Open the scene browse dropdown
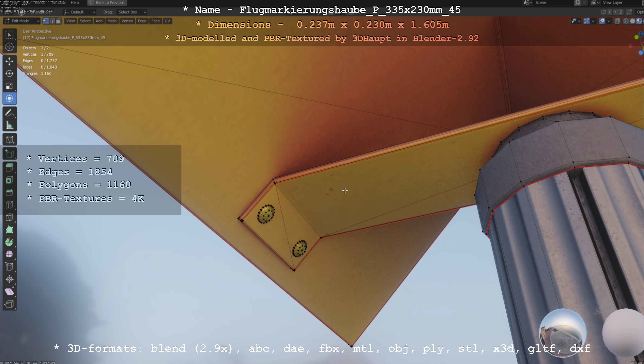This screenshot has height=364, width=644. (528, 2)
